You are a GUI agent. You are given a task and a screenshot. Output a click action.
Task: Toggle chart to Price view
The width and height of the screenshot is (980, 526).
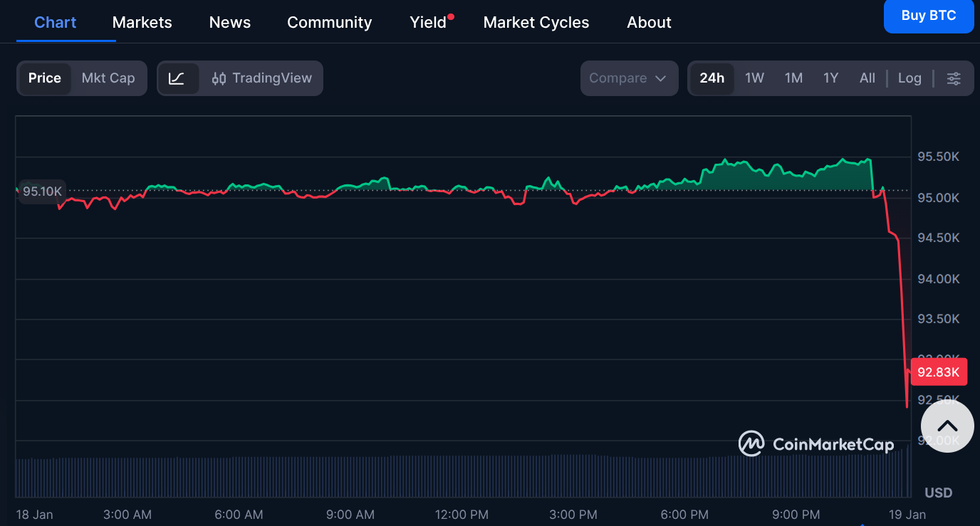tap(45, 78)
